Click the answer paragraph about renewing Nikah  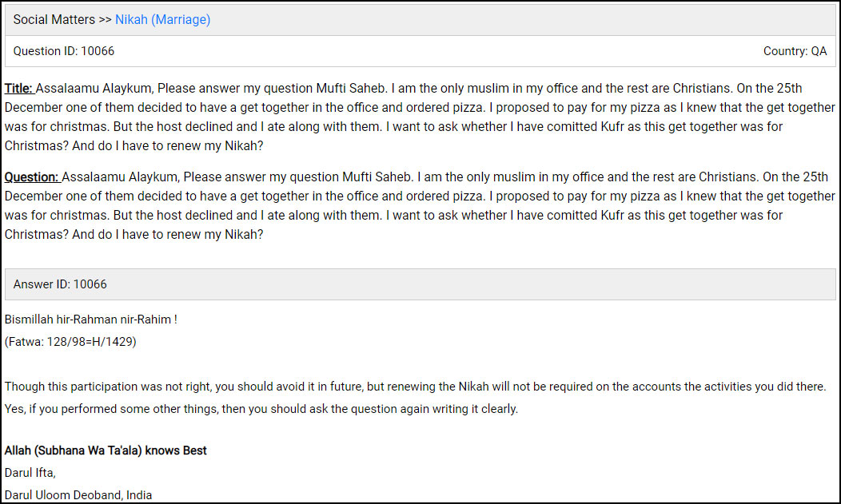416,387
